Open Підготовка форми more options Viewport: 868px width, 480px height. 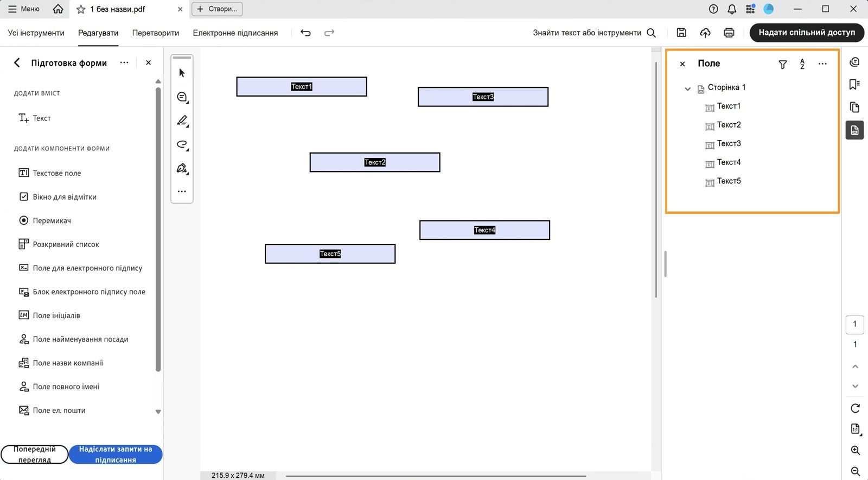click(x=124, y=63)
